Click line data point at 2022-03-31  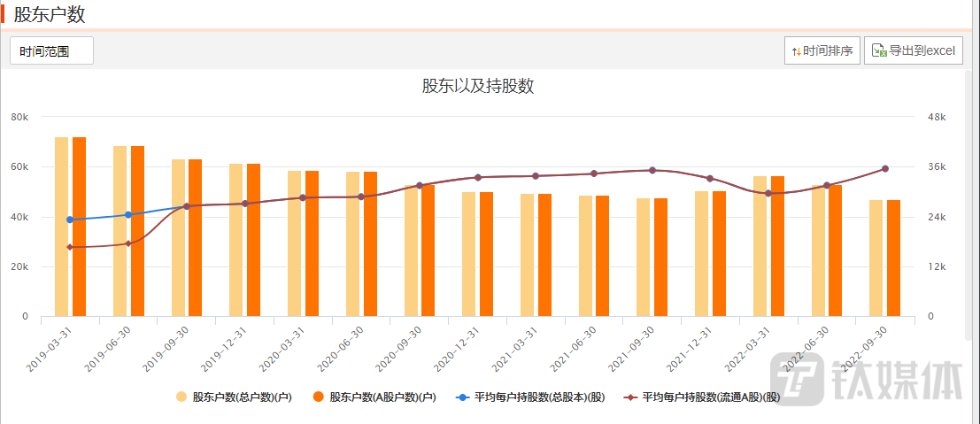(768, 193)
